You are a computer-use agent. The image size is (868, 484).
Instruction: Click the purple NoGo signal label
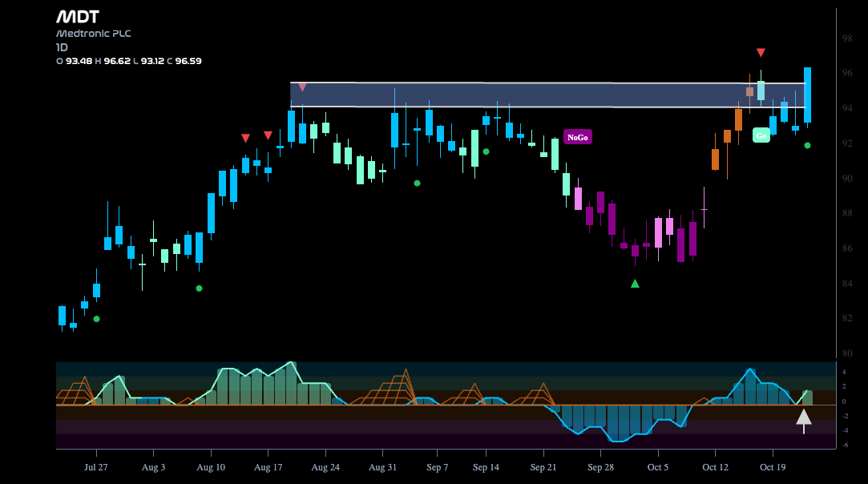(577, 137)
